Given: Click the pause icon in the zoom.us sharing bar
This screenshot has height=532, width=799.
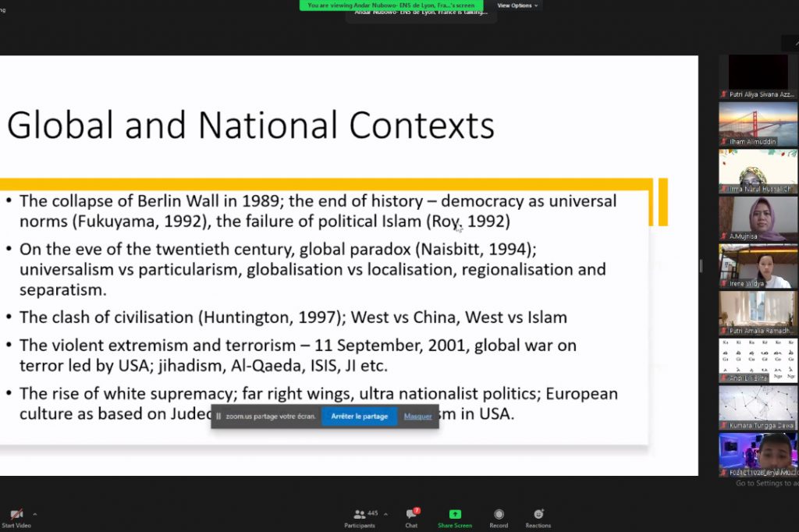Looking at the screenshot, I should tap(218, 417).
